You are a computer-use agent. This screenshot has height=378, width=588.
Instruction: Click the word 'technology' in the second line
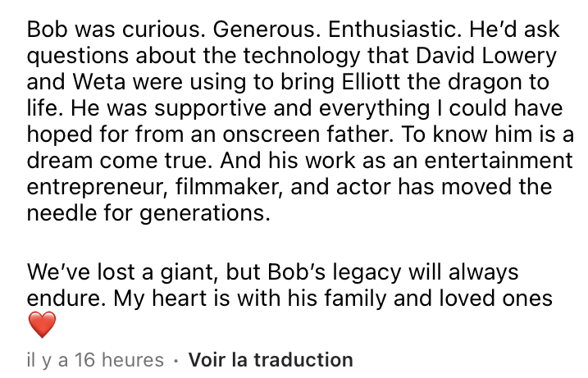[x=301, y=57]
